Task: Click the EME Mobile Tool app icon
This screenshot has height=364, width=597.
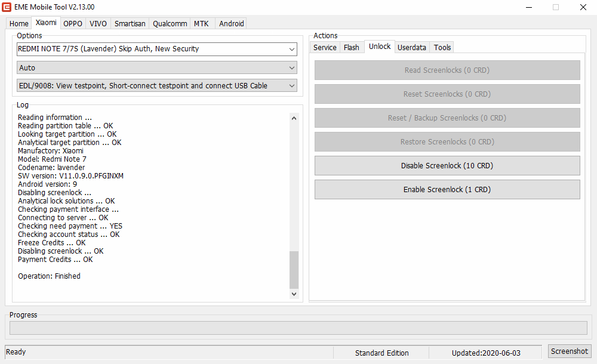Action: pos(7,7)
